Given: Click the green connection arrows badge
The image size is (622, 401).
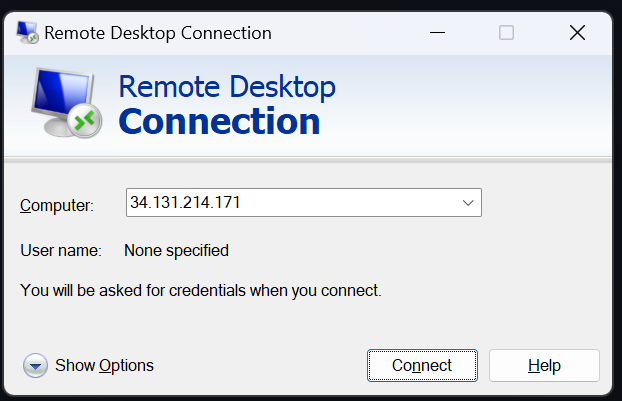Looking at the screenshot, I should 84,121.
